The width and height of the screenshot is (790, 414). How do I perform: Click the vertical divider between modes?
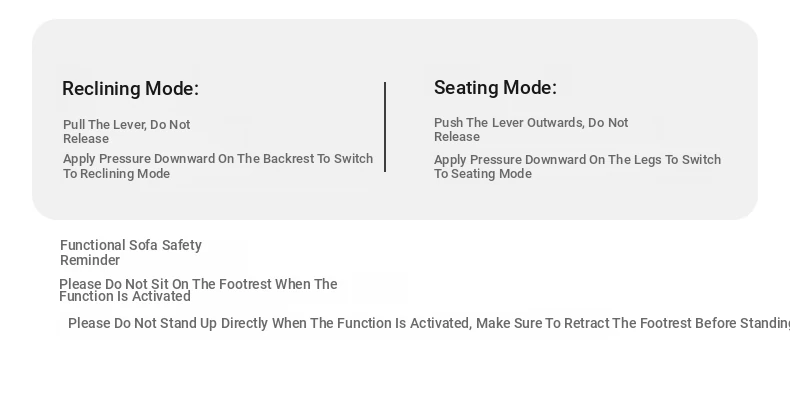coord(385,127)
